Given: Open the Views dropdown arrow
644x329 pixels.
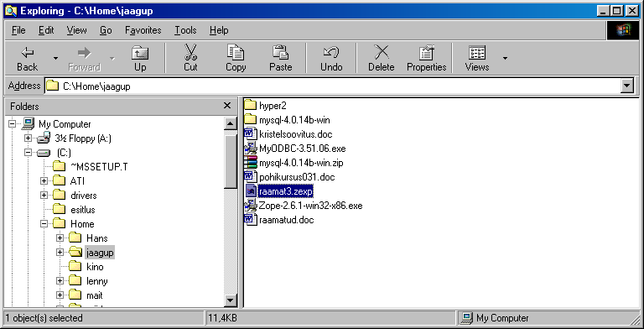Looking at the screenshot, I should click(x=505, y=59).
